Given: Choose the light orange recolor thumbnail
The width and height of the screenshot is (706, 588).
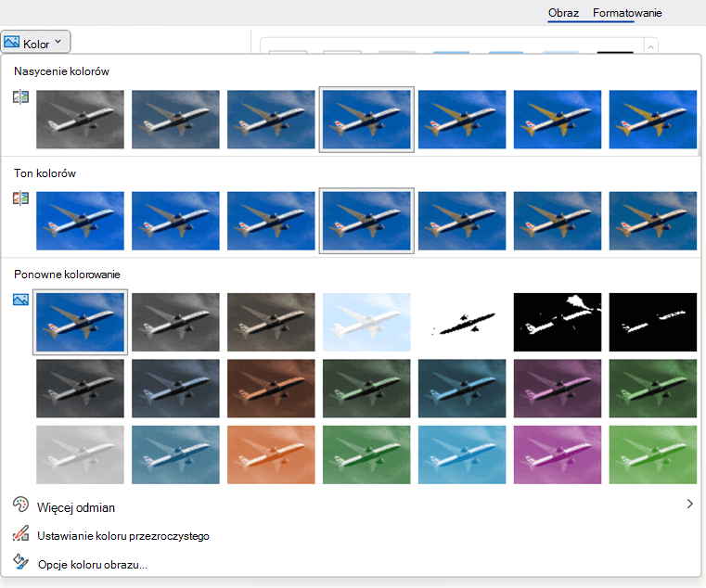Looking at the screenshot, I should coord(271,454).
